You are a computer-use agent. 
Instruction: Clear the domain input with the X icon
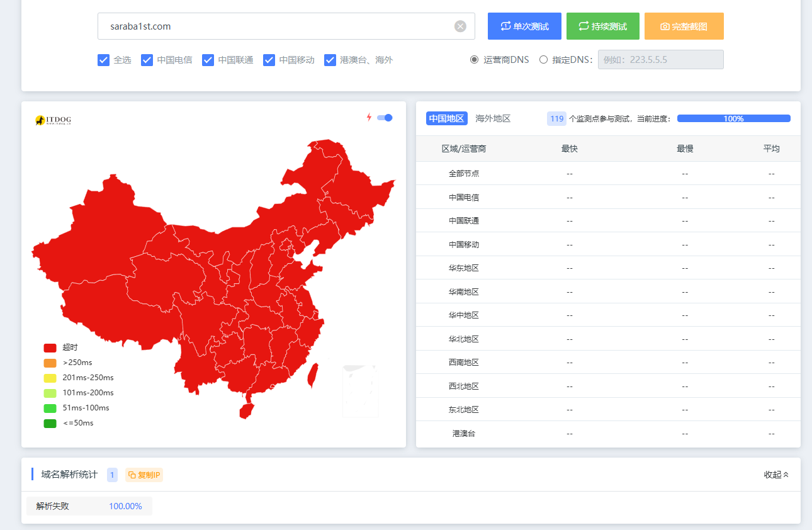coord(460,26)
